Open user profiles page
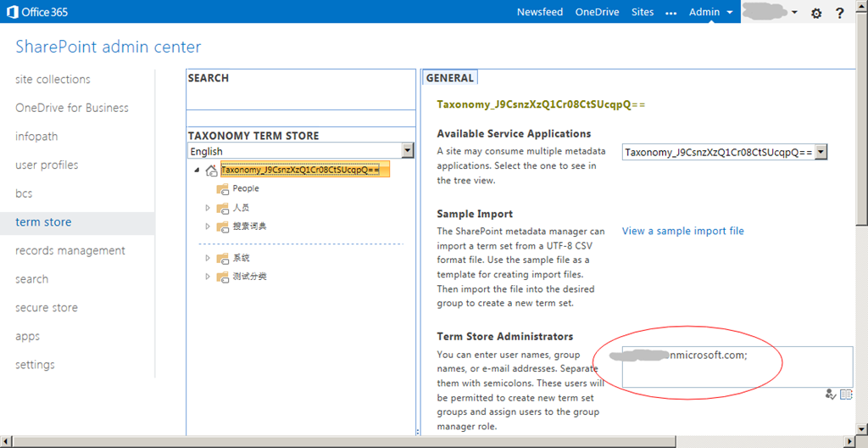This screenshot has width=868, height=448. pos(47,165)
